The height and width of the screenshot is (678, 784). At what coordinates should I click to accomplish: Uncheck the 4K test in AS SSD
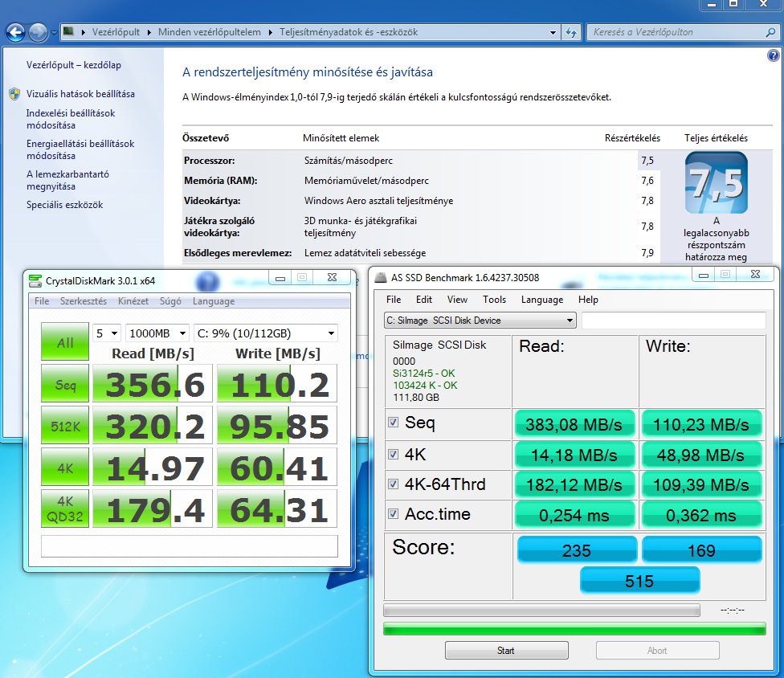click(x=393, y=454)
